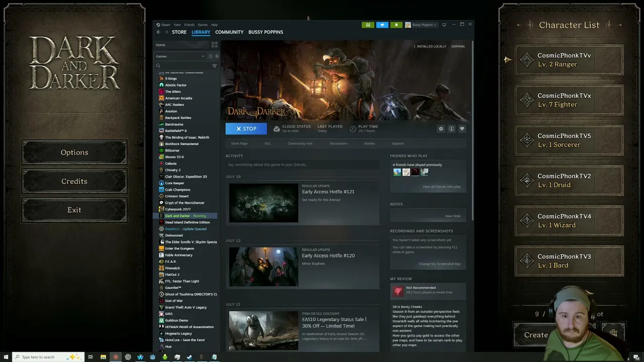Click the library search field
Screen dimensions: 644x362
click(183, 66)
